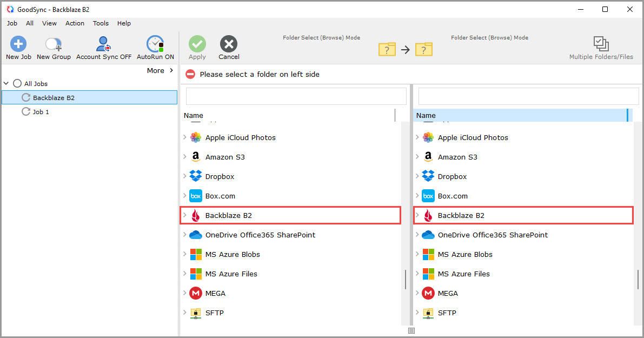This screenshot has width=644, height=338.
Task: Open the View menu
Action: (49, 23)
